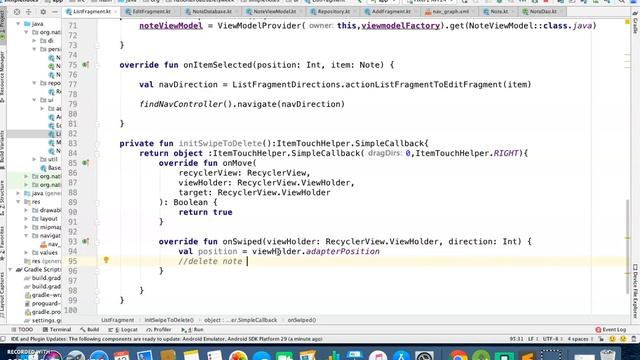This screenshot has height=360, width=640.
Task: Hide the Project panel with the minus icon
Action: [55, 12]
